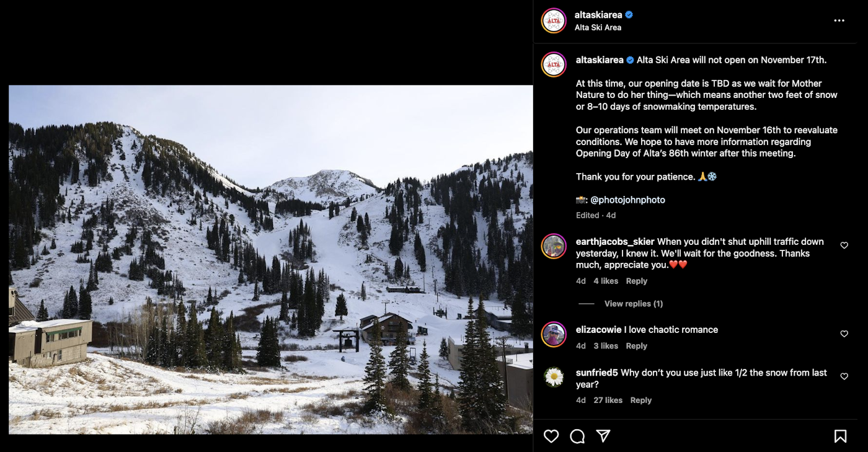Open comment field via speech bubble icon
This screenshot has height=452, width=868.
point(577,436)
